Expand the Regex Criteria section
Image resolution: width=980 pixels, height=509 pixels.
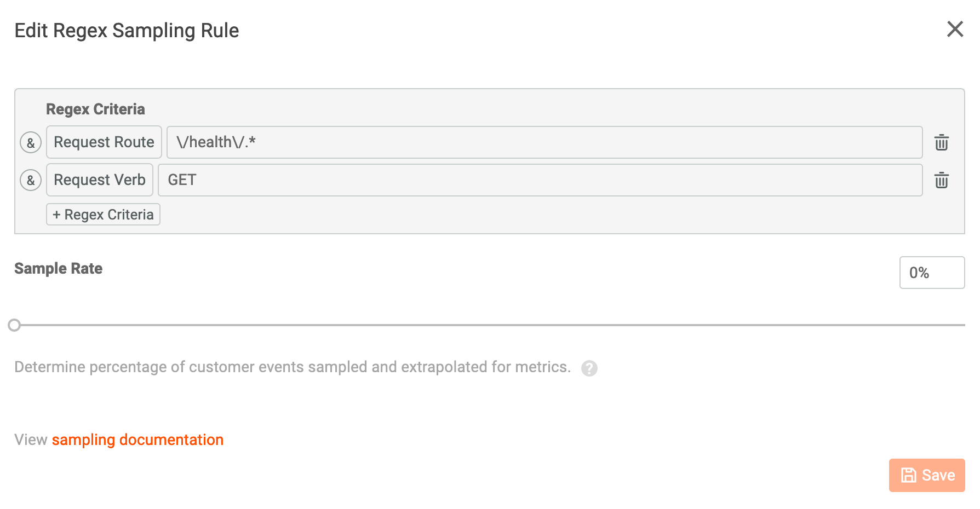point(95,109)
